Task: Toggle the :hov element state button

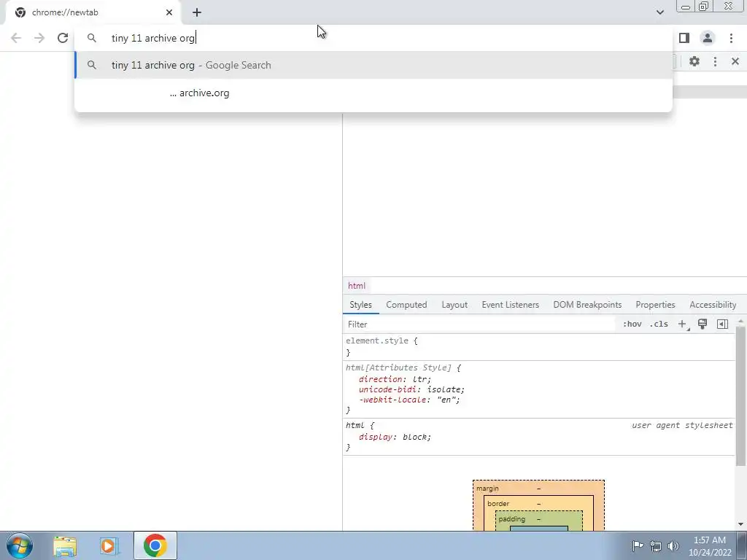Action: [632, 324]
